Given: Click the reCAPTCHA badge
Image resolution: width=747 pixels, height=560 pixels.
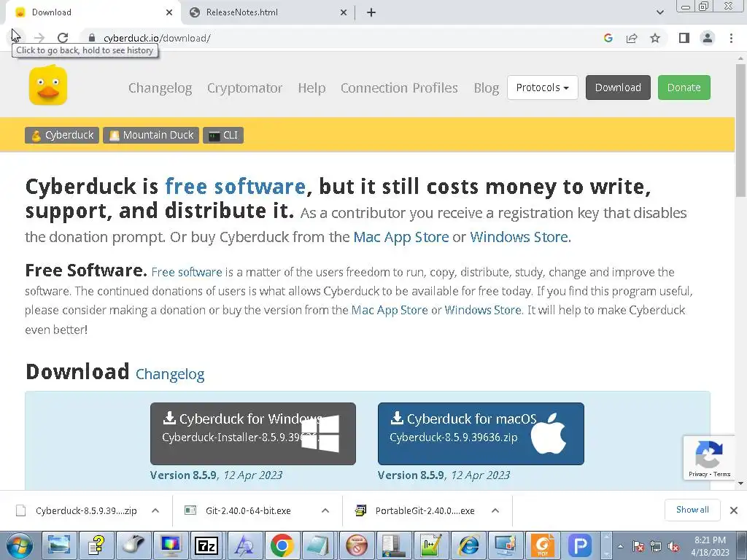Looking at the screenshot, I should 709,457.
